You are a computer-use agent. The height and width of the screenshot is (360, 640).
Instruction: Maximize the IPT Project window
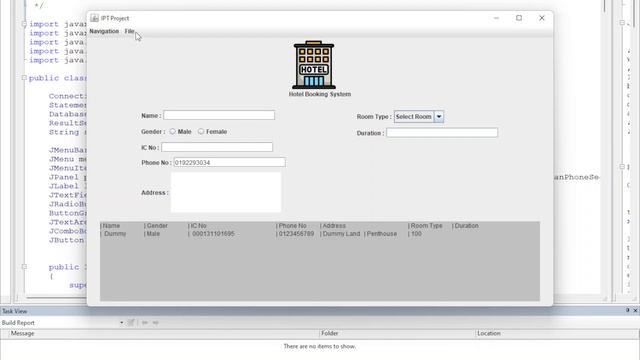tap(519, 18)
